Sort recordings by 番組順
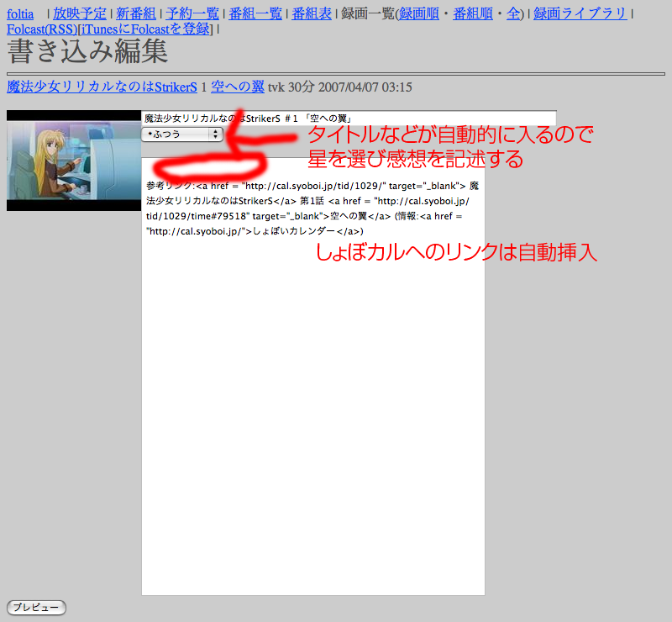 473,13
